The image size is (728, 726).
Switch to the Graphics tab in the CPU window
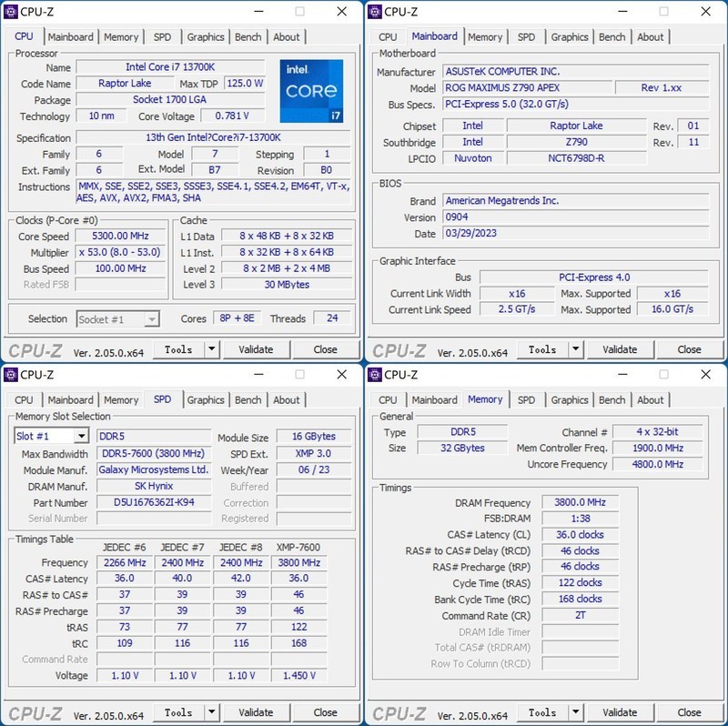click(206, 36)
